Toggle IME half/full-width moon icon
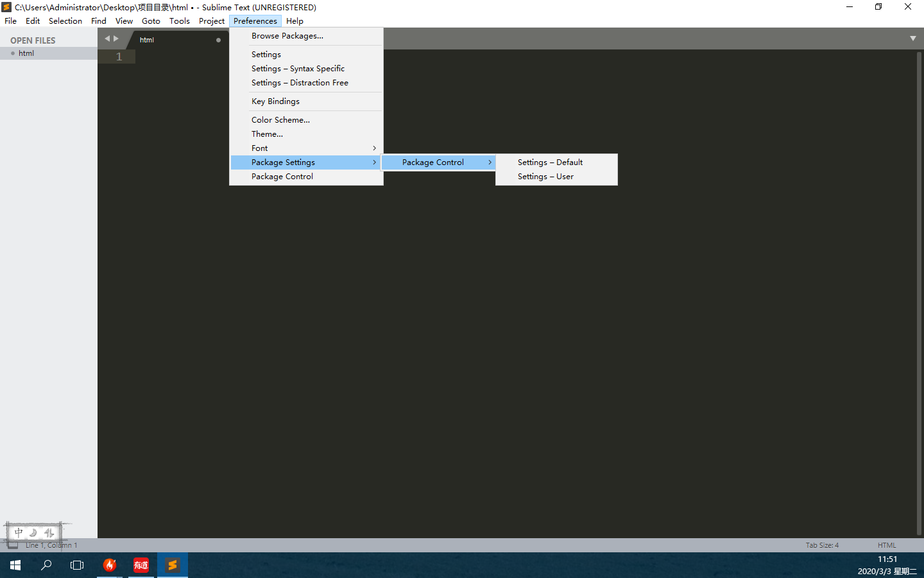 33,532
